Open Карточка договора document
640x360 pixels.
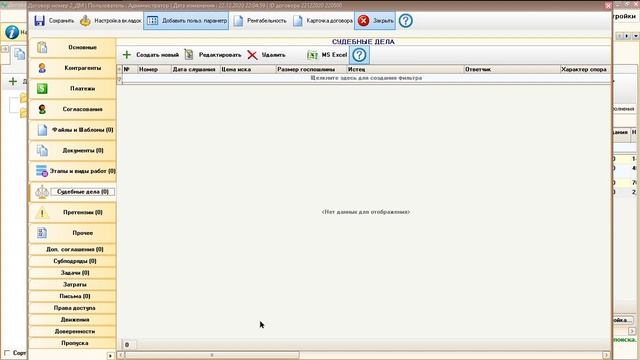coord(322,20)
